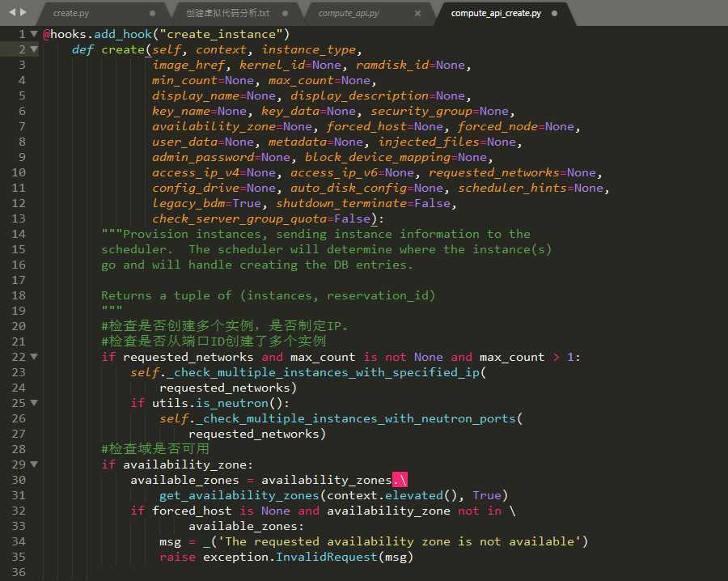Click docstring line starting 'Provision instances'
Screen dimensions: 728x581
(x=315, y=234)
